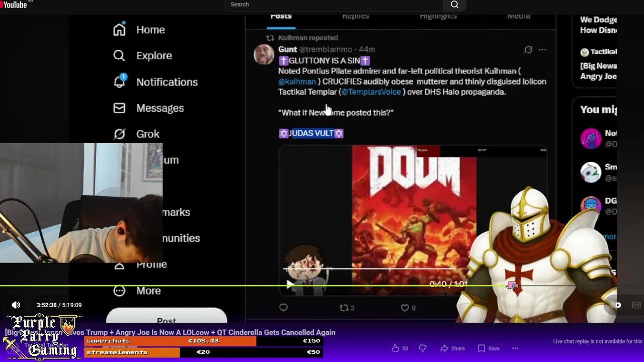
Task: Switch to the Highlights tab
Action: point(438,17)
